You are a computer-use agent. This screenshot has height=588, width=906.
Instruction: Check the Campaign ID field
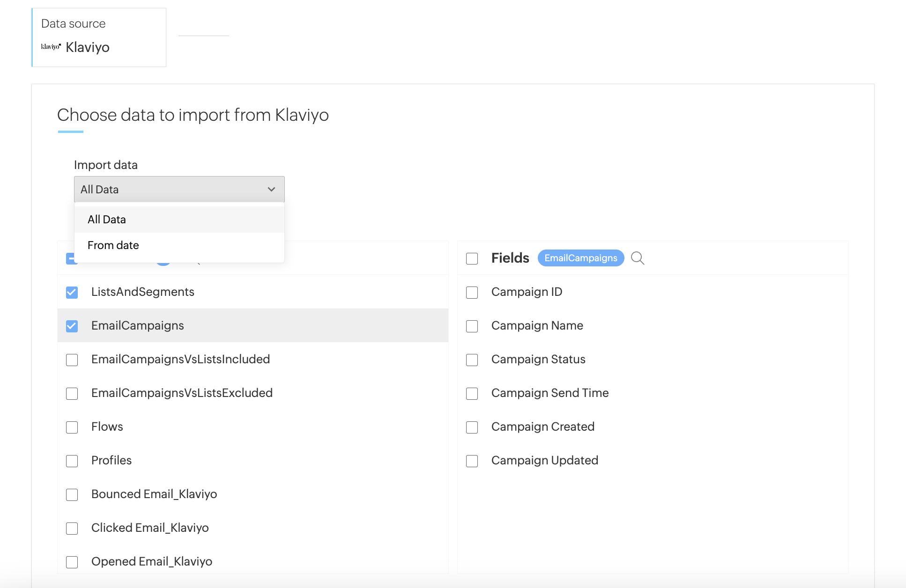tap(472, 292)
